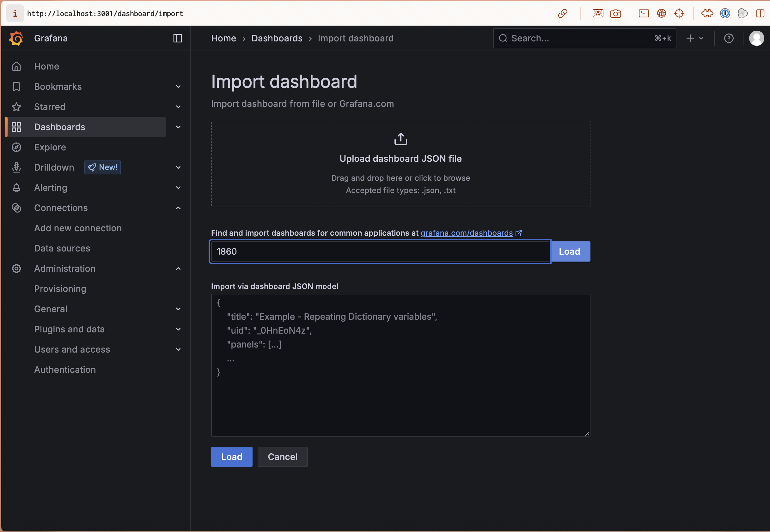Click the copy link icon in browser toolbar
The height and width of the screenshot is (532, 770).
(x=563, y=13)
